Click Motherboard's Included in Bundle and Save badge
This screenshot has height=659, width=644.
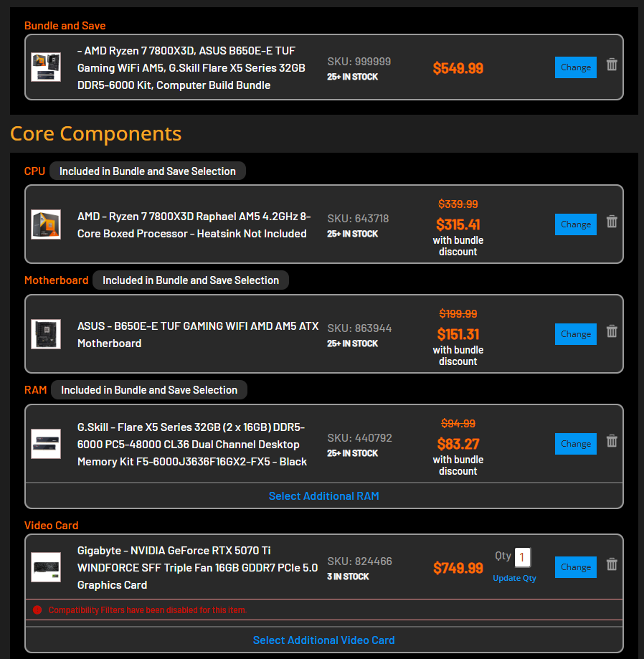[191, 280]
